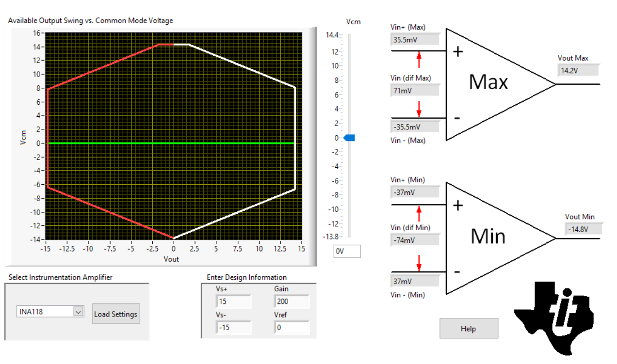Image resolution: width=617 pixels, height=364 pixels.
Task: Click the Vin+ (Max) value 35.5mV
Action: [x=415, y=40]
